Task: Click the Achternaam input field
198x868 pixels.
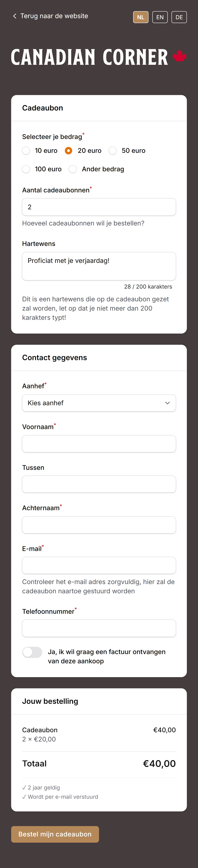Action: point(99,525)
